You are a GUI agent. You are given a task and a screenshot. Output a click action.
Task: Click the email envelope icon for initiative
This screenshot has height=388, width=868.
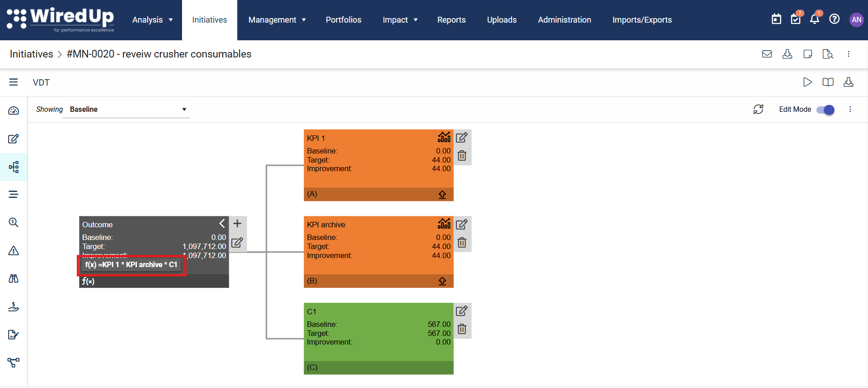click(x=767, y=54)
